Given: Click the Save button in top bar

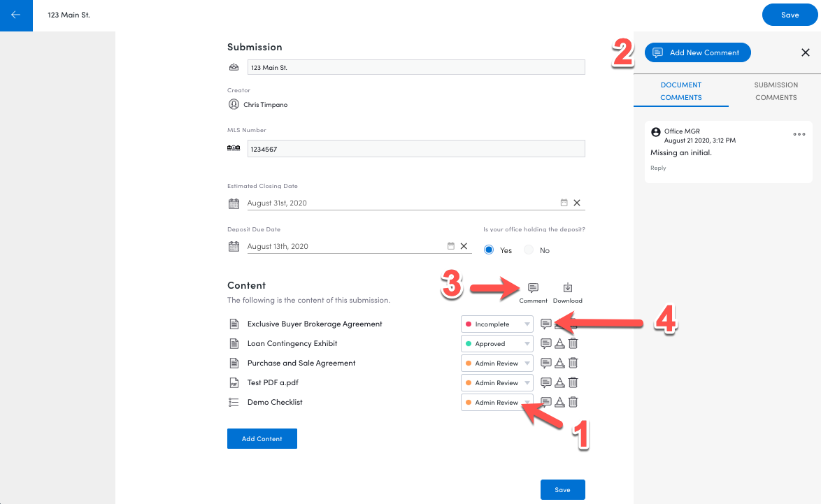Looking at the screenshot, I should 790,15.
